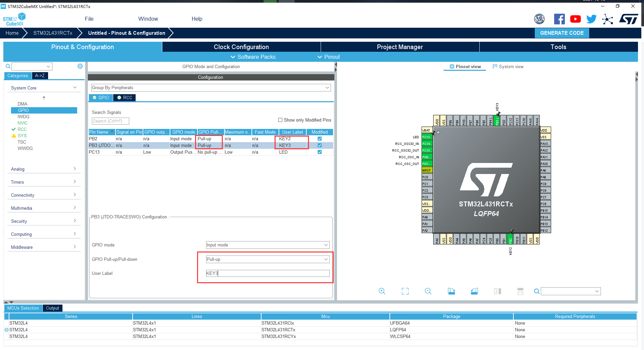Toggle the split-horizontal layout icon
Image resolution: width=644 pixels, height=350 pixels.
point(497,291)
